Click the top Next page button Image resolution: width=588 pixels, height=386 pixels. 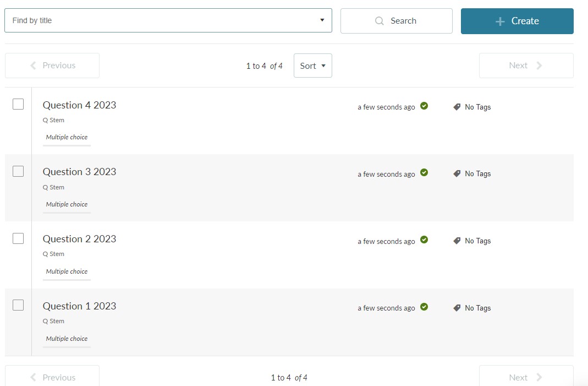(526, 66)
